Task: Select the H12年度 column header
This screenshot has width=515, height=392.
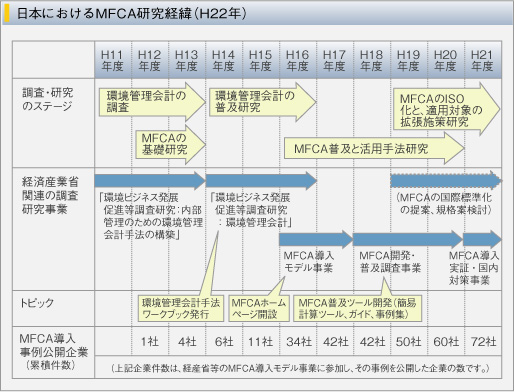Action: [x=150, y=60]
